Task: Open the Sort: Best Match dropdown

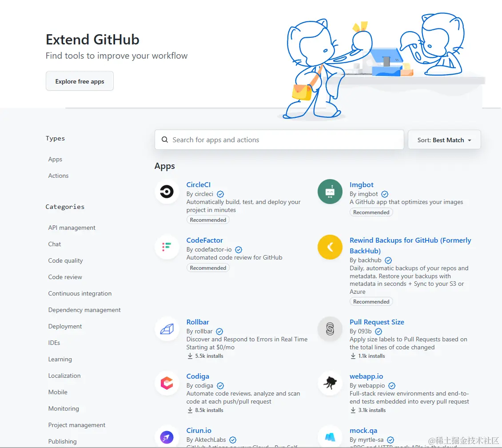Action: 444,140
